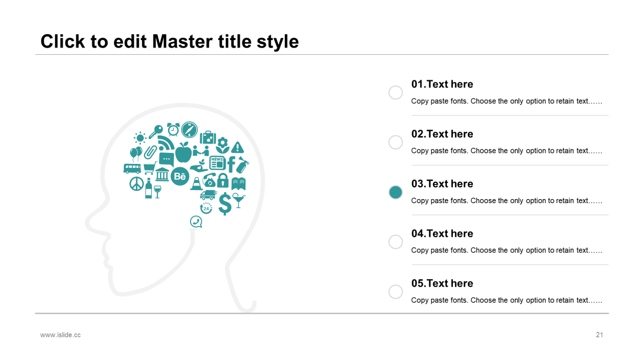Viewport: 644px width, 362px height.
Task: Click the 04.Text here heading
Action: [x=442, y=233]
